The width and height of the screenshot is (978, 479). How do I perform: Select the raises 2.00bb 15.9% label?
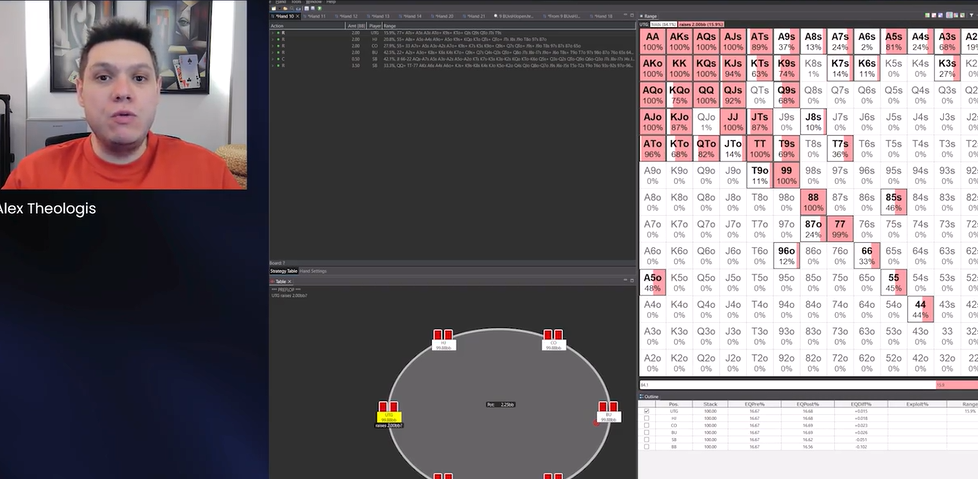tap(701, 24)
